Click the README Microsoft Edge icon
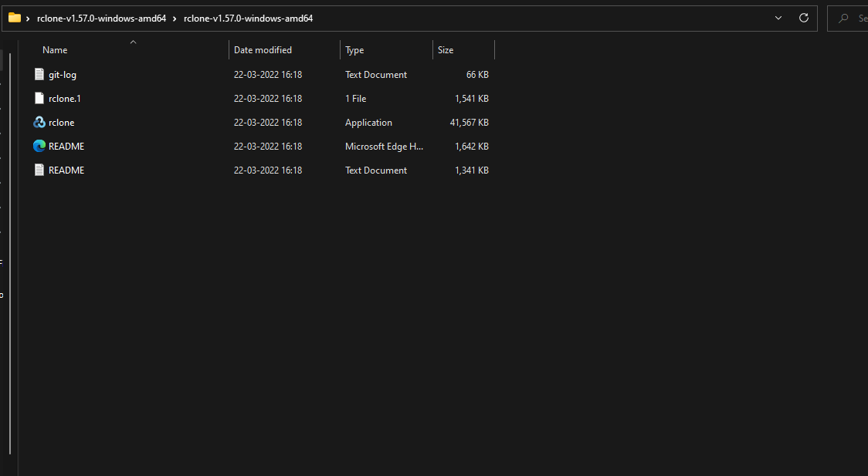The image size is (868, 476). (x=39, y=146)
